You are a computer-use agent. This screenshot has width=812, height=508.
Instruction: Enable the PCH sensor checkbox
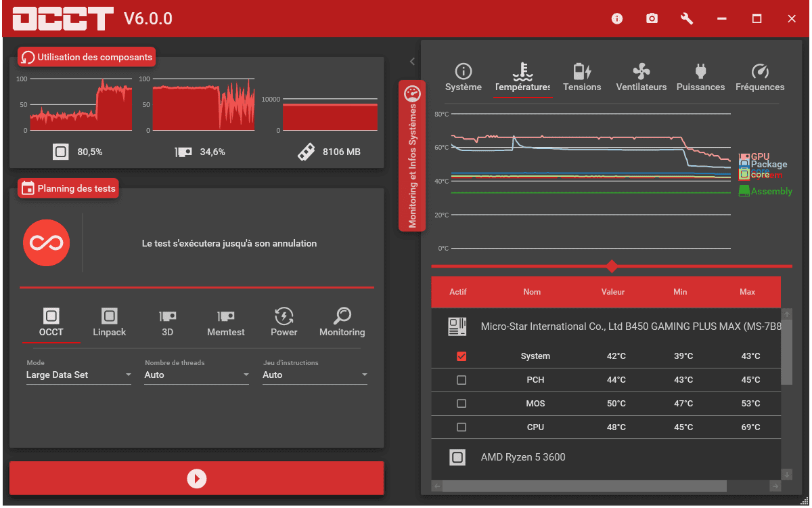(461, 380)
